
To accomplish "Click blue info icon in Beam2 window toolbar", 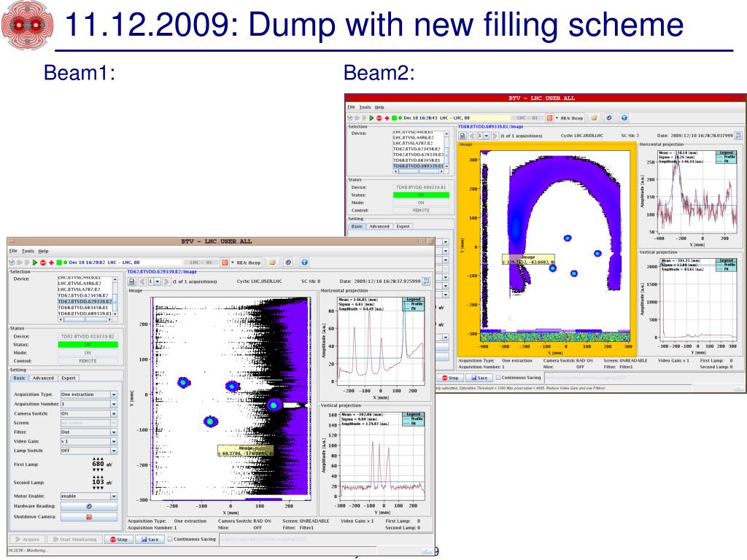I will [x=624, y=117].
